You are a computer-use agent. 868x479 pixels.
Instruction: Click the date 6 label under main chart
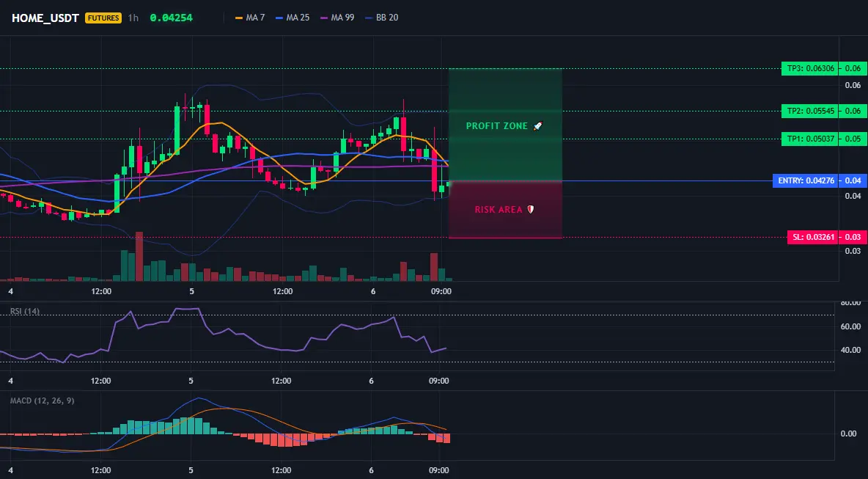click(x=373, y=291)
